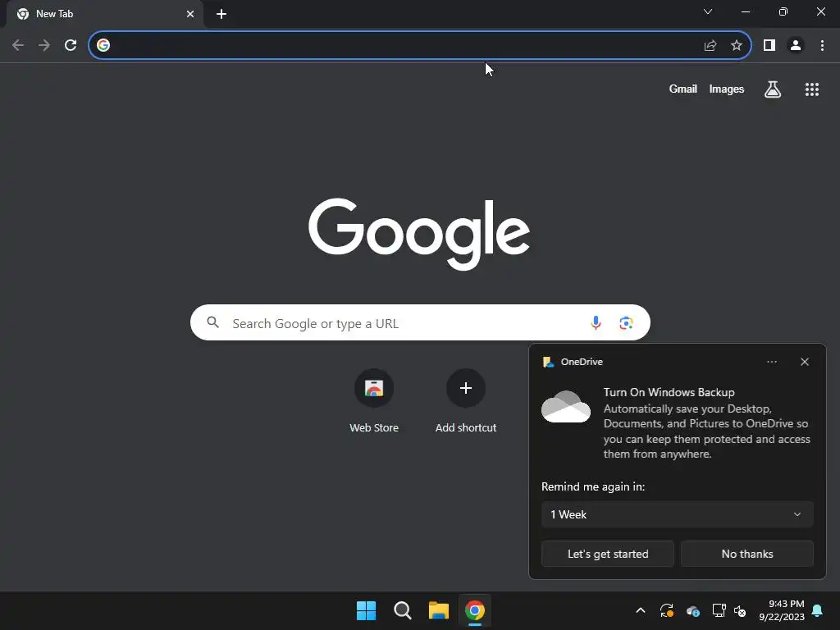840x630 pixels.
Task: Bookmark this tab with the star icon
Action: coord(737,46)
